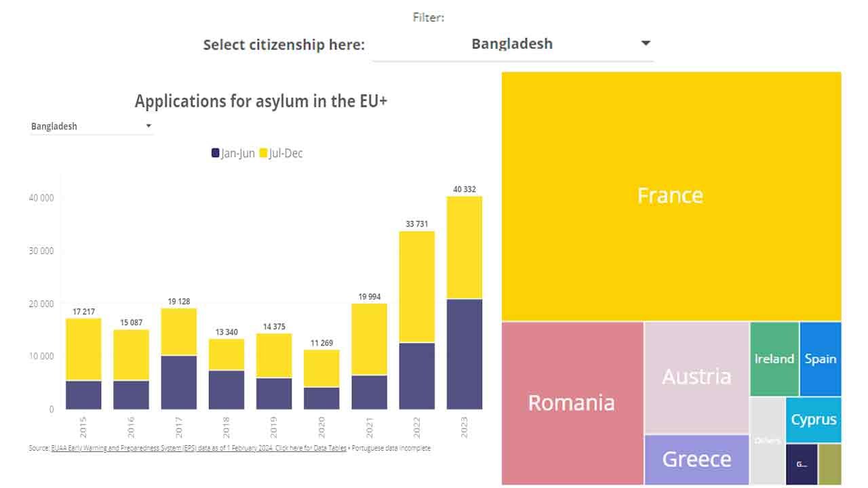Select the Others treemap tile
Image resolution: width=868 pixels, height=488 pixels.
point(768,441)
